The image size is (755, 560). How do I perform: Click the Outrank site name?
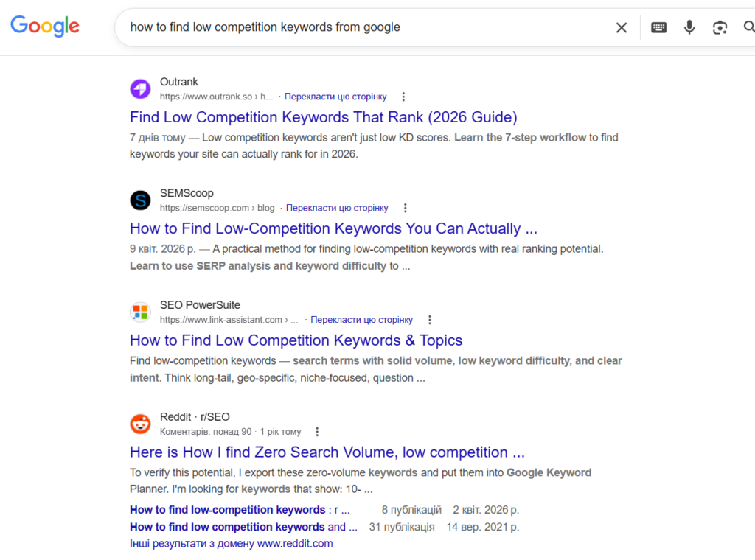tap(178, 82)
